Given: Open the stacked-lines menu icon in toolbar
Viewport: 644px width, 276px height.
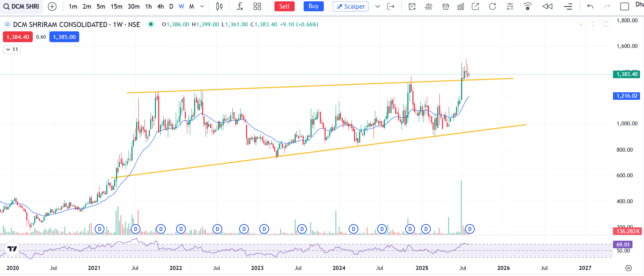Looking at the screenshot, I should tap(568, 6).
